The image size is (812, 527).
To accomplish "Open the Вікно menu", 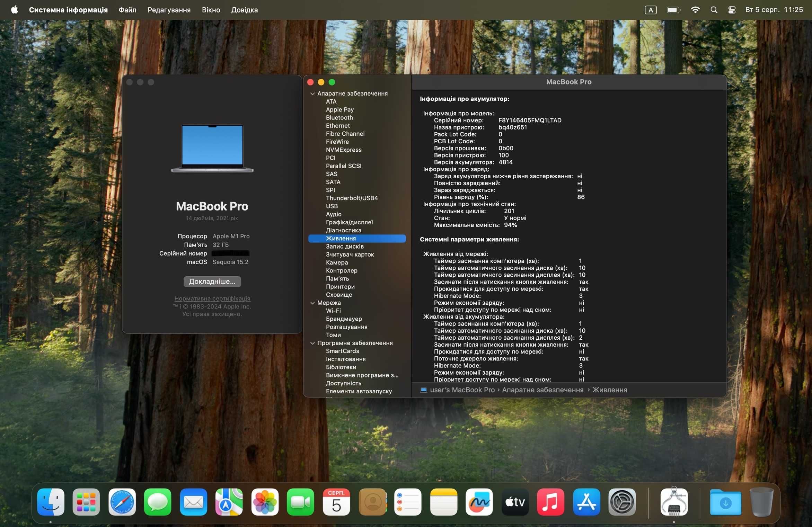I will click(x=211, y=10).
